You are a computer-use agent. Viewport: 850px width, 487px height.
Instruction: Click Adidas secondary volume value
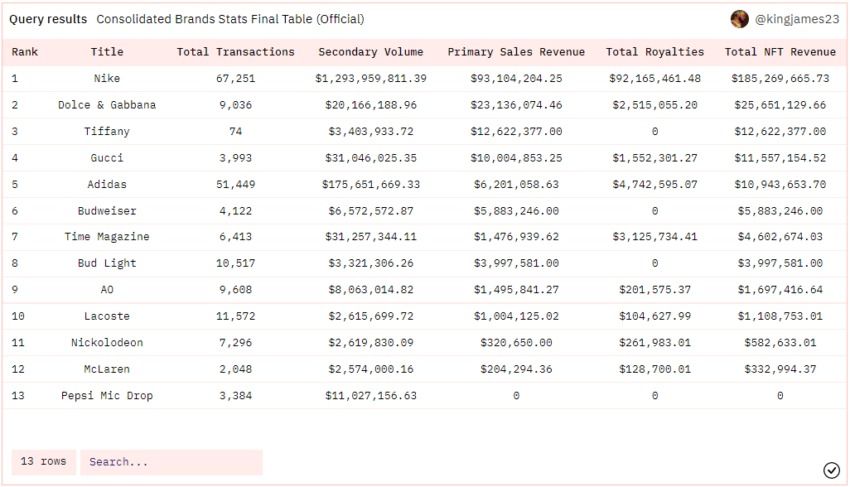[370, 184]
